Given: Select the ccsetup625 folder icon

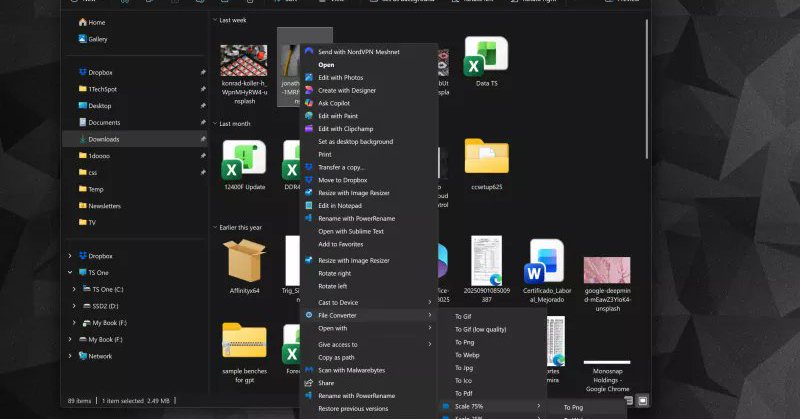Looking at the screenshot, I should pyautogui.click(x=486, y=156).
